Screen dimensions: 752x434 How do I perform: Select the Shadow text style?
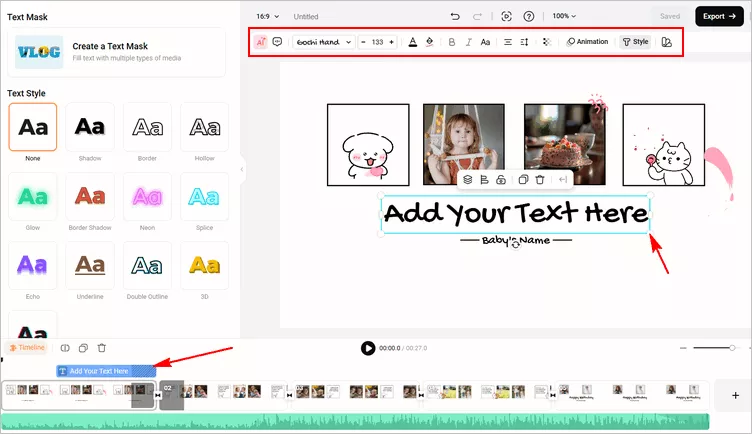click(90, 127)
